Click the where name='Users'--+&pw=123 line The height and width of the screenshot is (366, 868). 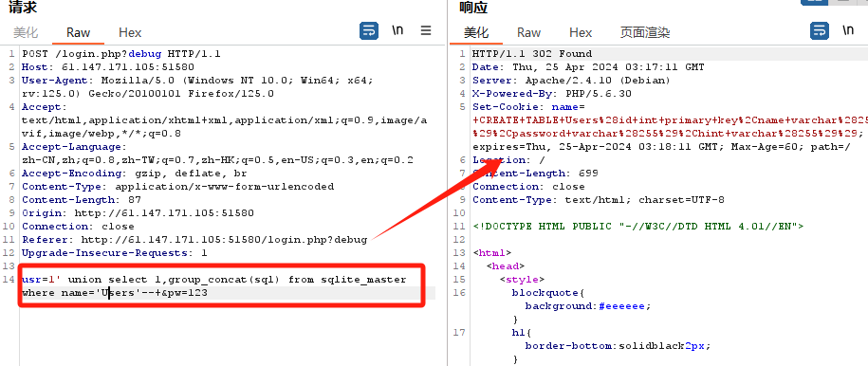click(x=115, y=293)
